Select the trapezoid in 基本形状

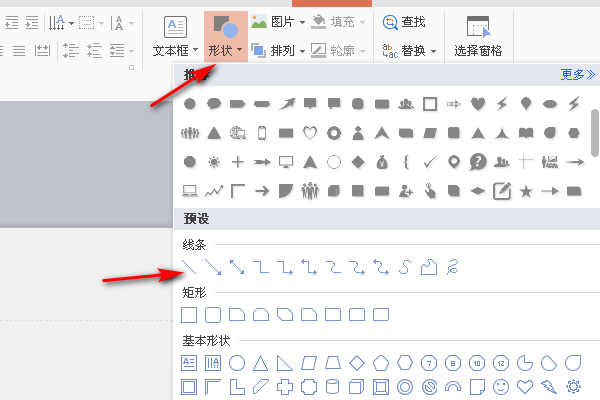tap(333, 363)
